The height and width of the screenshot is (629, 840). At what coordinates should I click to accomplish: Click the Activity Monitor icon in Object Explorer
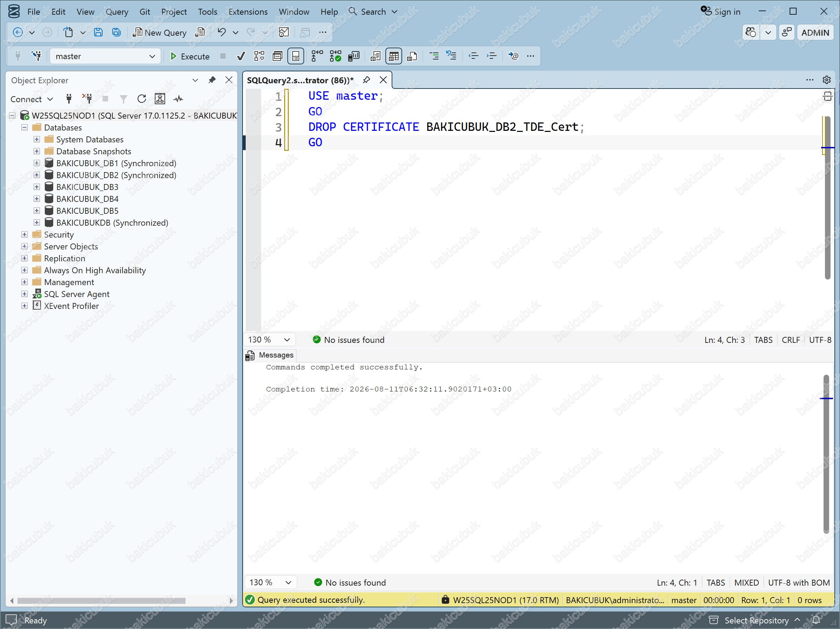(x=178, y=99)
